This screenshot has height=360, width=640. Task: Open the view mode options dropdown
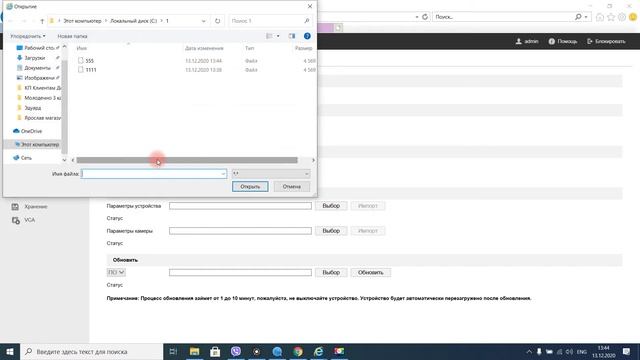[278, 36]
